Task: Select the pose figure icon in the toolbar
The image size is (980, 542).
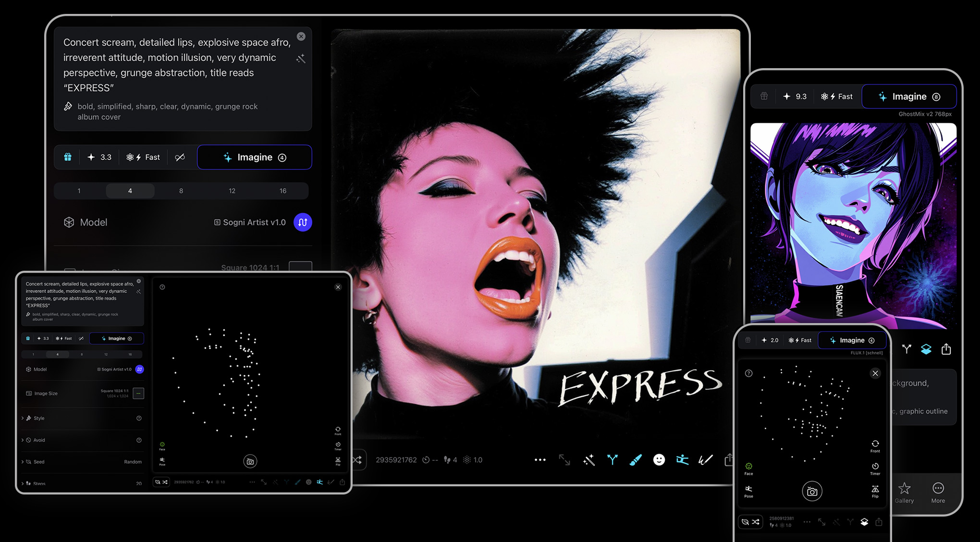Action: (x=682, y=459)
